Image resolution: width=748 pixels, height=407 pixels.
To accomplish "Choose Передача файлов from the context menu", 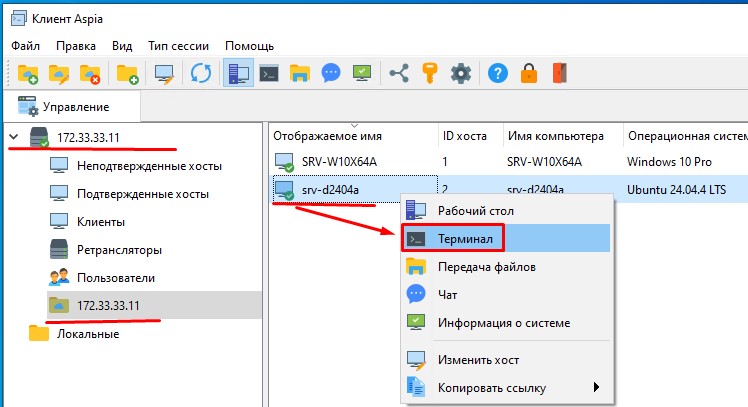I will pos(507,266).
